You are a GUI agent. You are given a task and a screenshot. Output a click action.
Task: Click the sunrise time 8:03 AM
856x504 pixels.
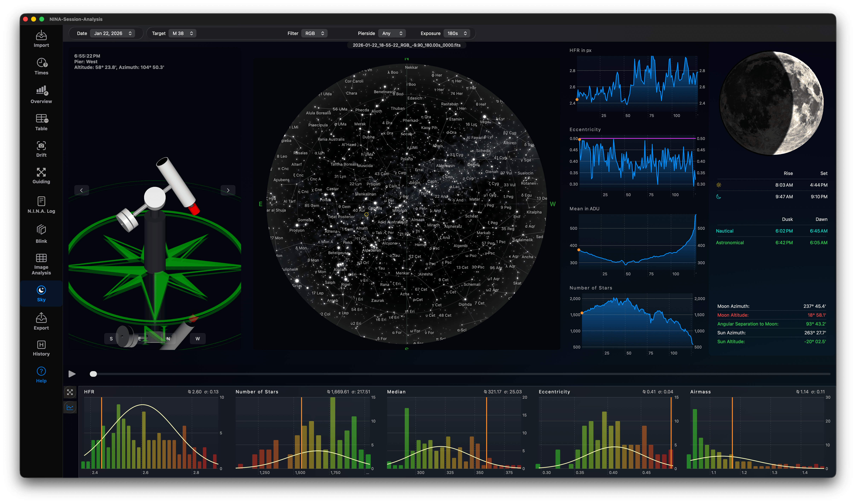[x=784, y=185]
